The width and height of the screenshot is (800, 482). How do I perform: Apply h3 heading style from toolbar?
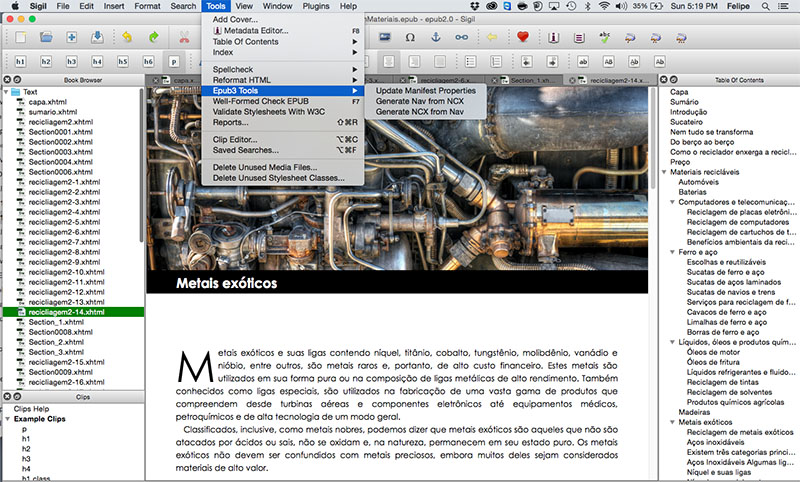point(71,61)
